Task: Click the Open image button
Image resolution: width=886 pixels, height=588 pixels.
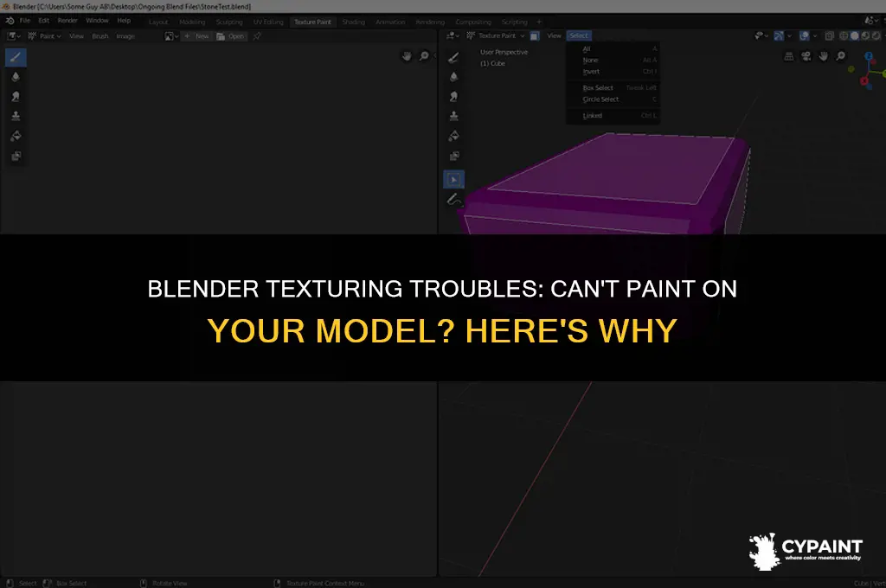Action: 230,36
